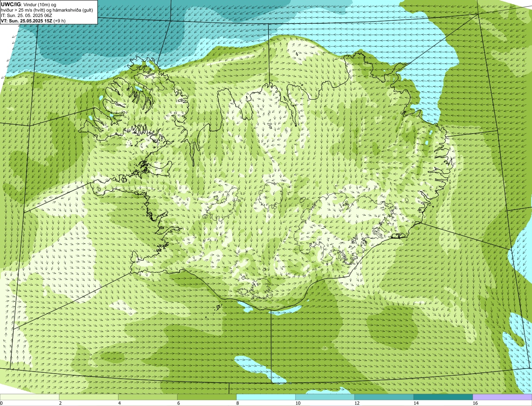
Task: Click the '6' scale tick label
Action: [x=178, y=403]
